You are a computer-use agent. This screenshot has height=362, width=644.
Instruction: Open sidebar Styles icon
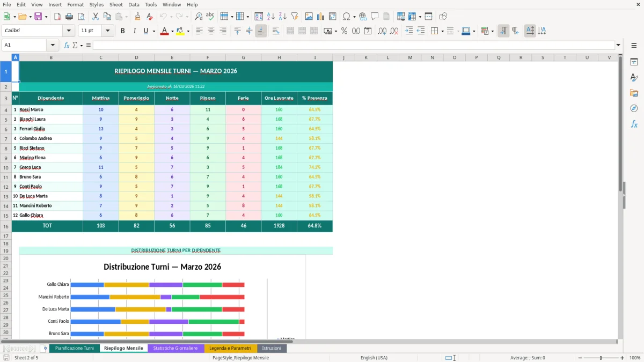(634, 77)
